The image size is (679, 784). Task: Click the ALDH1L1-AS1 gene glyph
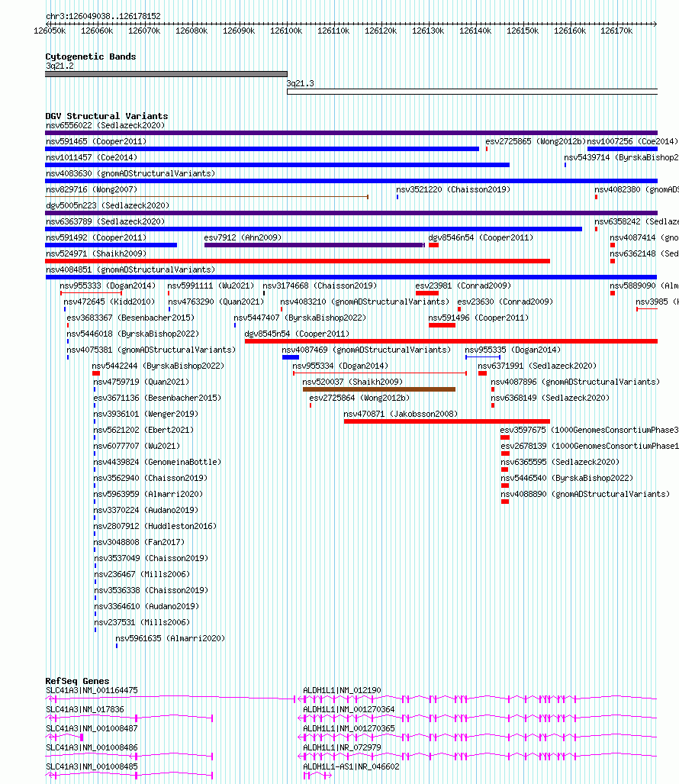318,776
